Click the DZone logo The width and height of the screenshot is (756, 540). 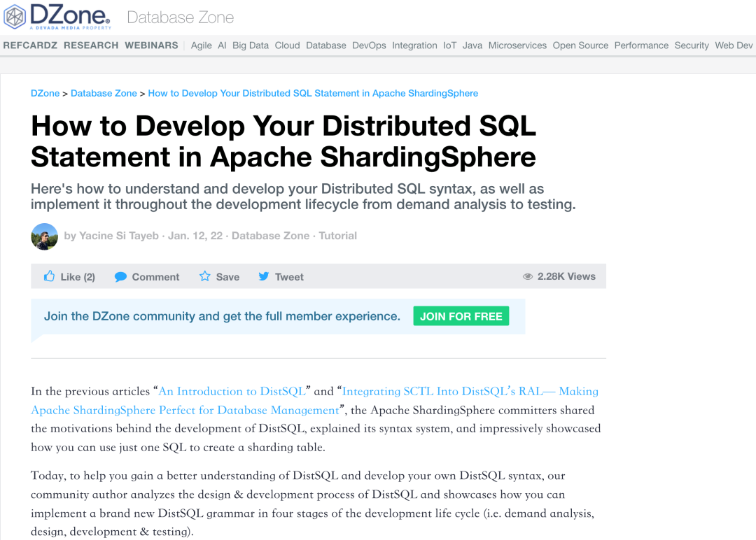click(x=57, y=17)
